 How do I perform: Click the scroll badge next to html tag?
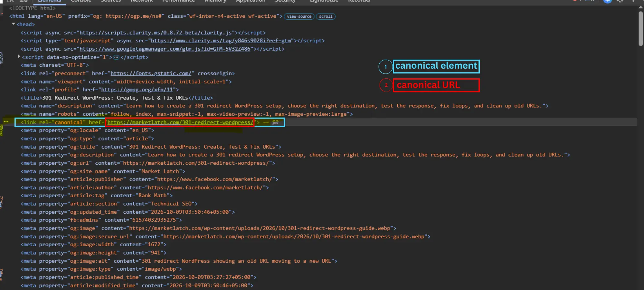326,16
